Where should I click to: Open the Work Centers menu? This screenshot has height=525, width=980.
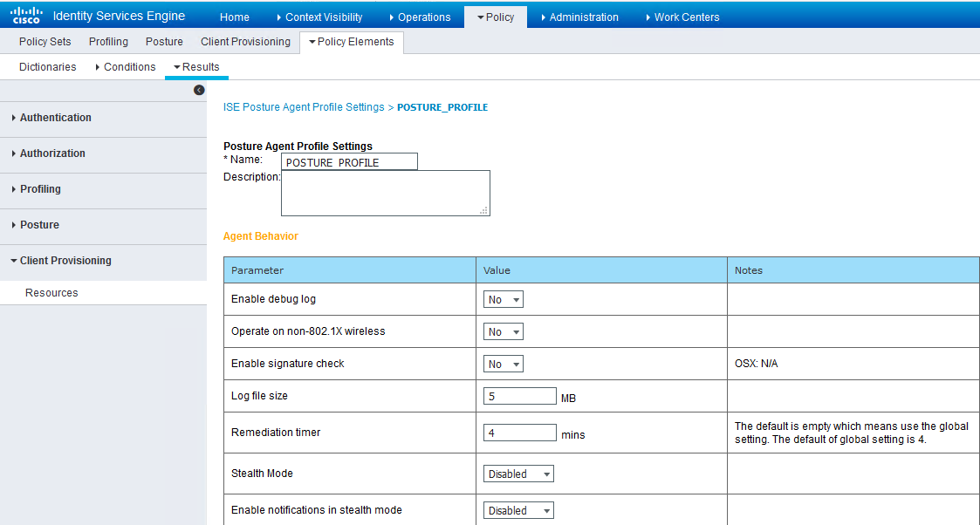[x=682, y=17]
